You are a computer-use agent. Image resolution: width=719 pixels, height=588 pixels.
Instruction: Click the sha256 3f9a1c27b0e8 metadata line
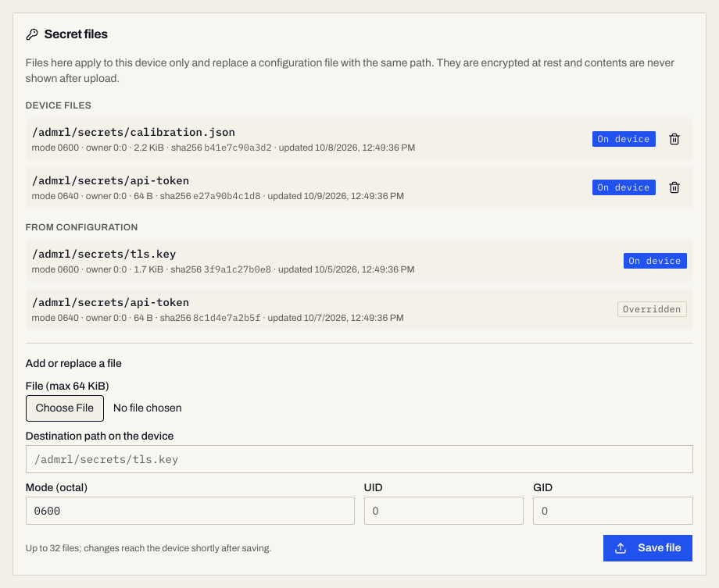coord(223,269)
